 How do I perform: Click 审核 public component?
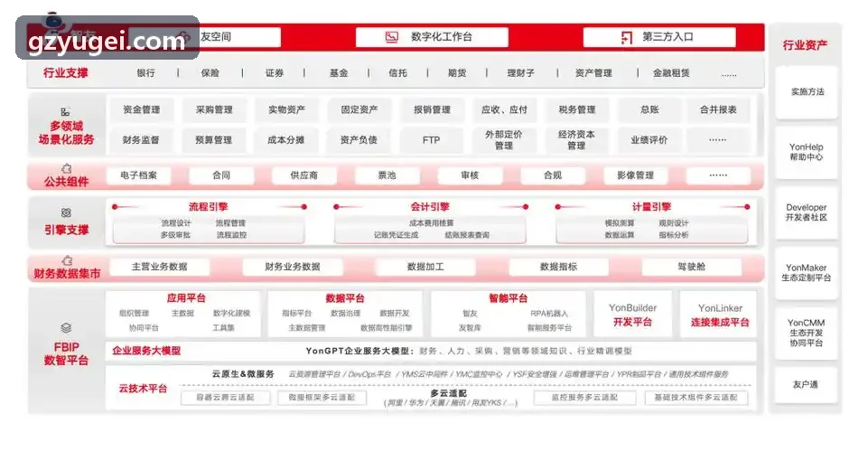[x=470, y=175]
